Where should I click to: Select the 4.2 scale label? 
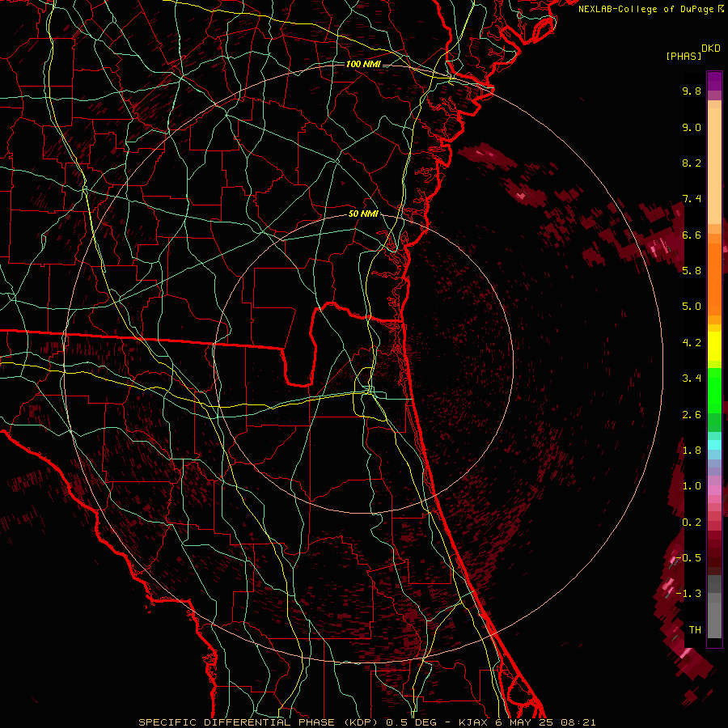pyautogui.click(x=692, y=343)
